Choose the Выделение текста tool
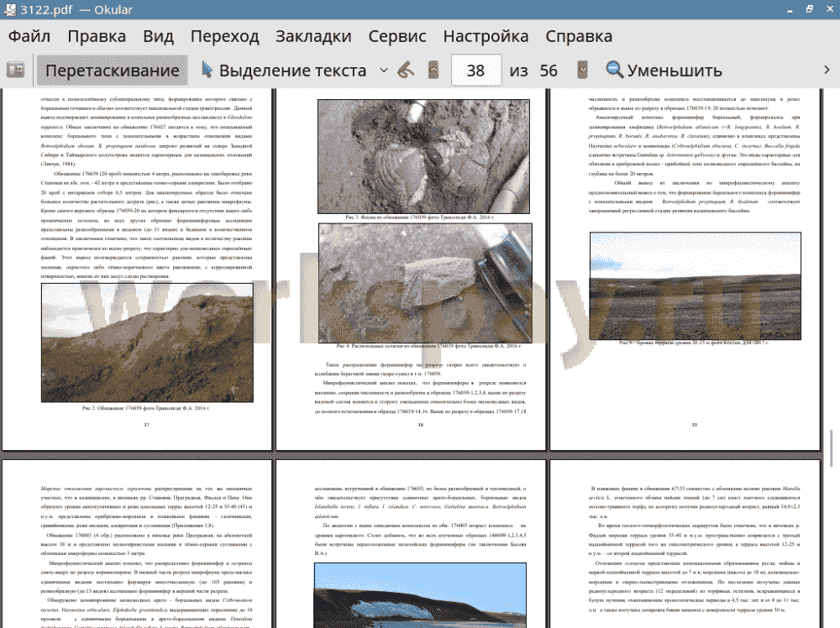 coord(284,71)
